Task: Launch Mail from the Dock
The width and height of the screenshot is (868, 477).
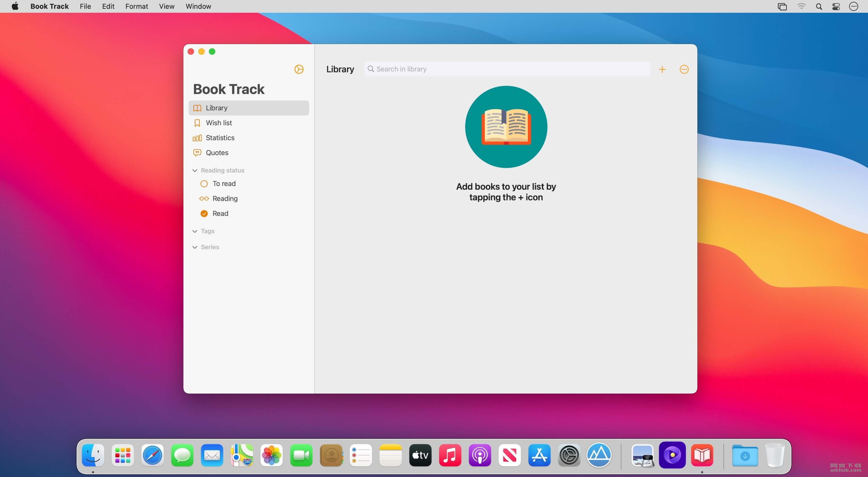Action: pos(212,455)
